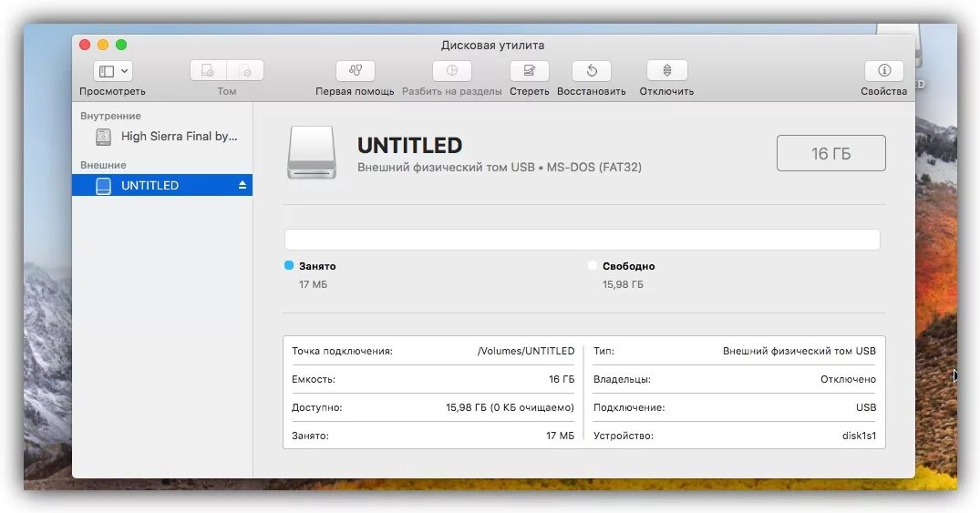The width and height of the screenshot is (980, 513).
Task: Click the Свойства toolbar label
Action: tap(883, 91)
